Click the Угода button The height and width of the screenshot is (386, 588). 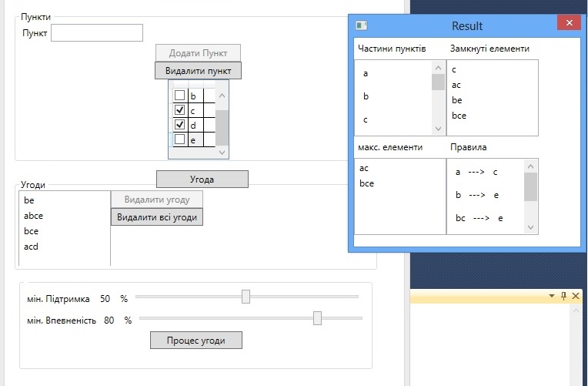click(202, 179)
